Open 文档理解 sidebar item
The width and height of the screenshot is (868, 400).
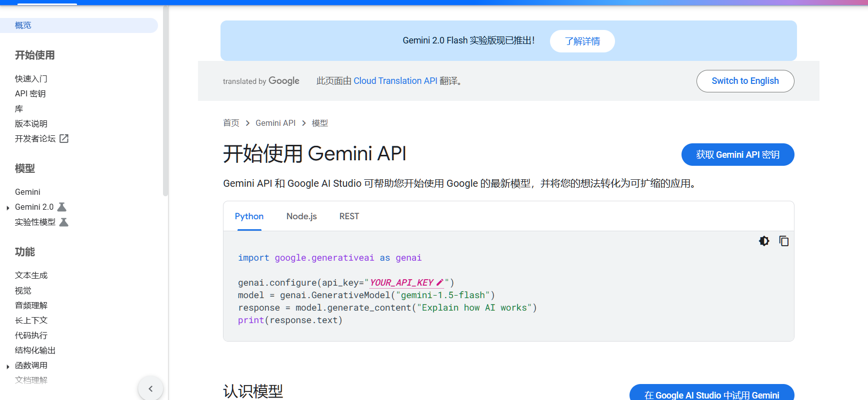pos(31,380)
